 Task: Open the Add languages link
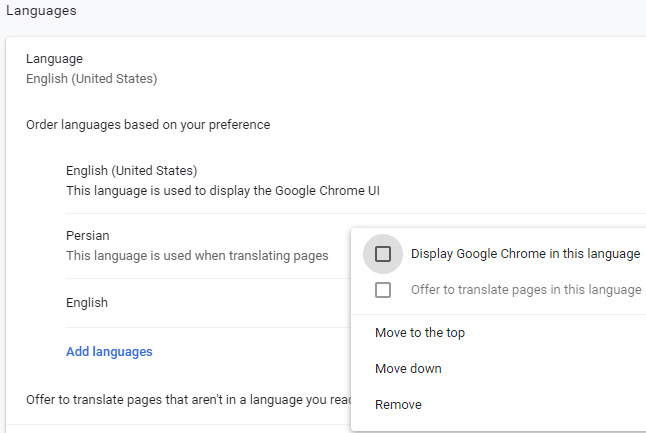pyautogui.click(x=109, y=352)
